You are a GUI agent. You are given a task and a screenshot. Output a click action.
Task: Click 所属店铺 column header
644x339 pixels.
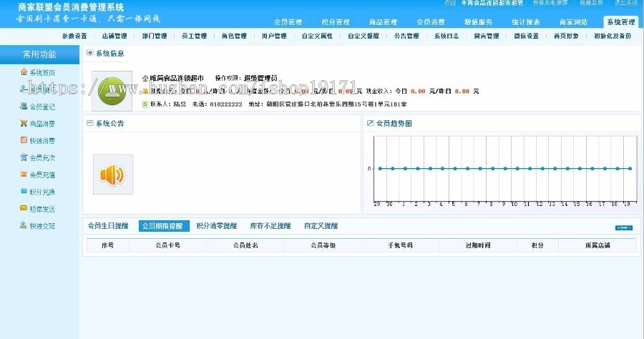597,245
